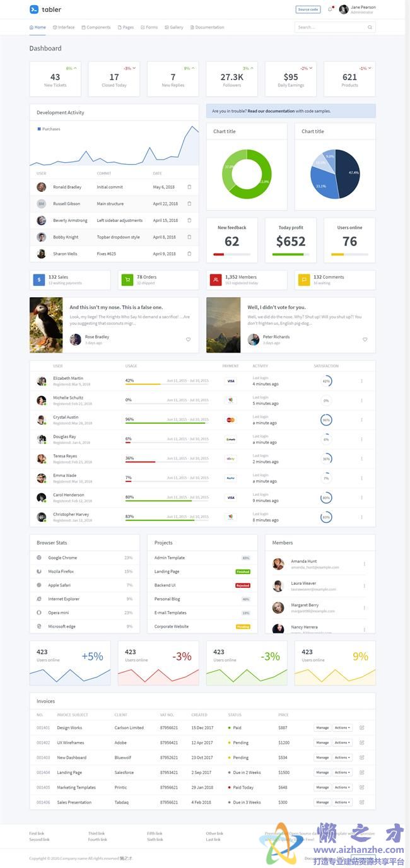Like Rose Bradley's post with heart icon
Screen dimensions: 410x868
coord(188,339)
